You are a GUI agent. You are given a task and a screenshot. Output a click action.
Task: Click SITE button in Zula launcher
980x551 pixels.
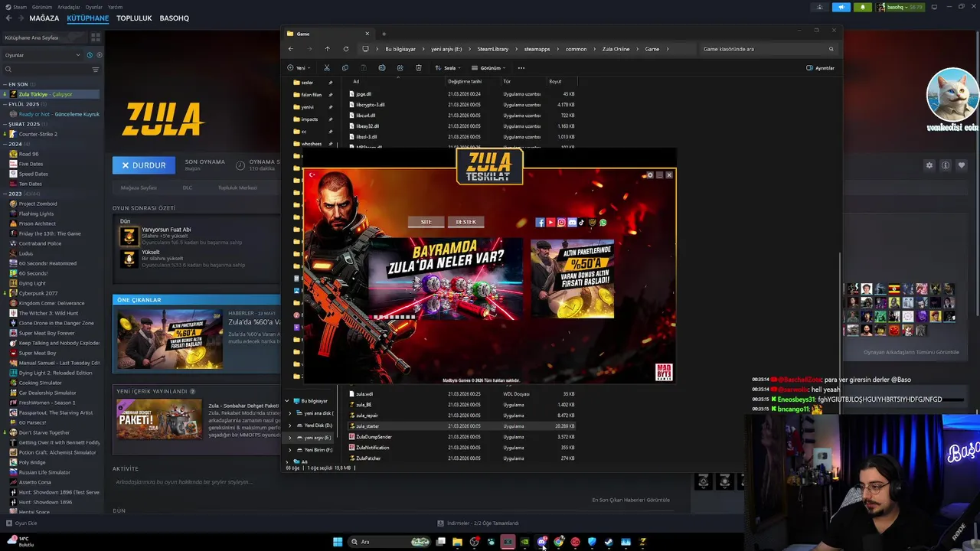[426, 222]
